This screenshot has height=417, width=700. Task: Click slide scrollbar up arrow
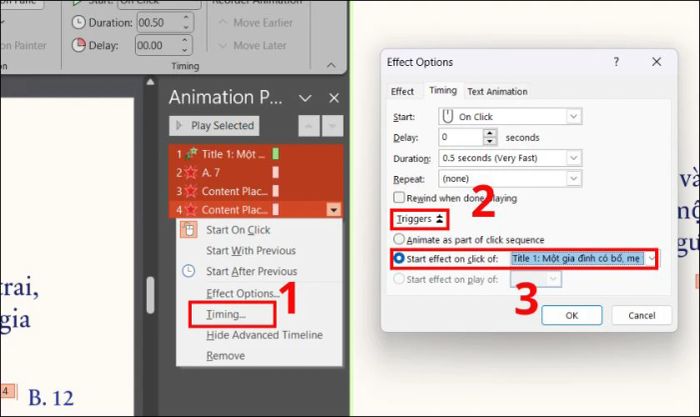[150, 82]
